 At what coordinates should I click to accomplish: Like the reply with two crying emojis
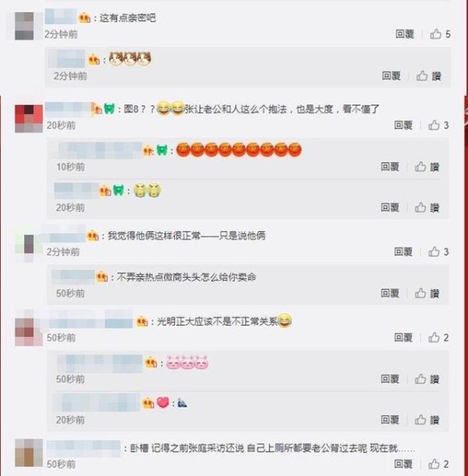(427, 208)
